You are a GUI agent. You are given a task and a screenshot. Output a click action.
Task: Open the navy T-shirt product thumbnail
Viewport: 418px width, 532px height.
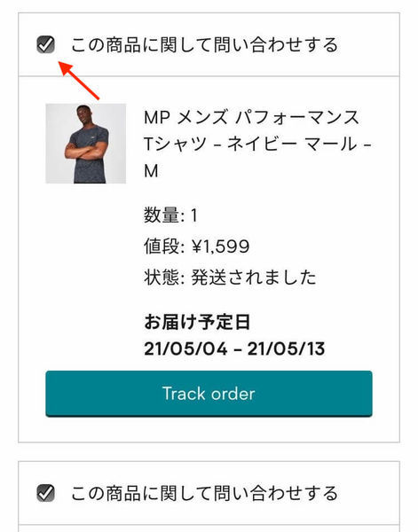pyautogui.click(x=85, y=144)
